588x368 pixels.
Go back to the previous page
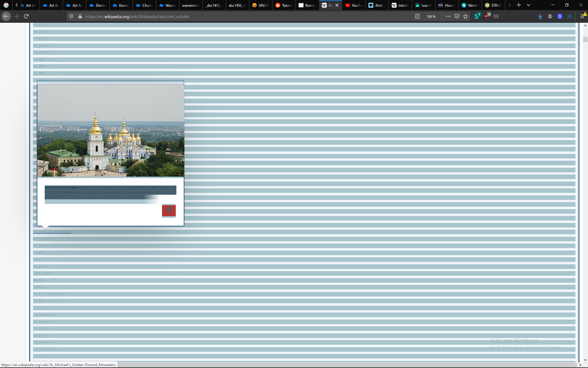6,16
